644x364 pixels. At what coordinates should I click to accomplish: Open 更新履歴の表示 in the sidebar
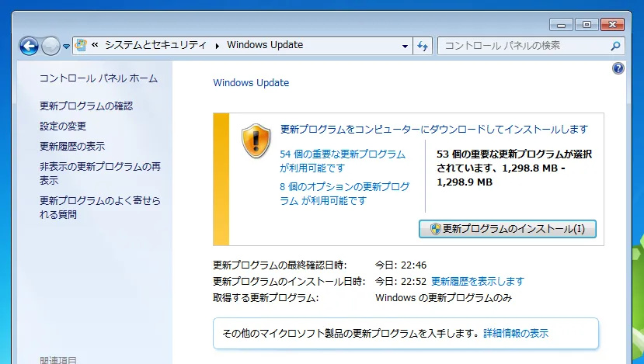72,146
